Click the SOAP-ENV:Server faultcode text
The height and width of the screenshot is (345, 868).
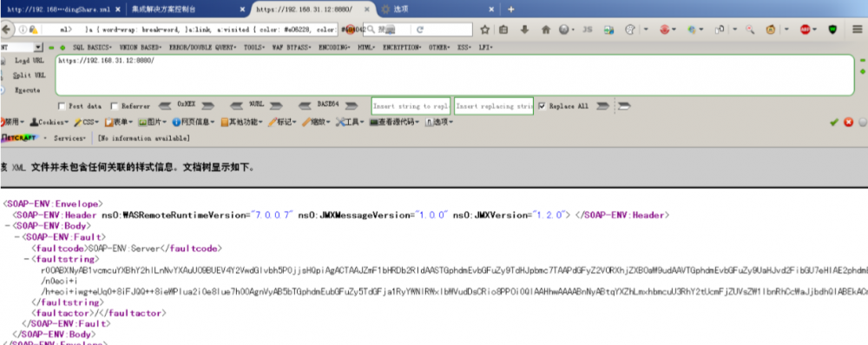123,249
